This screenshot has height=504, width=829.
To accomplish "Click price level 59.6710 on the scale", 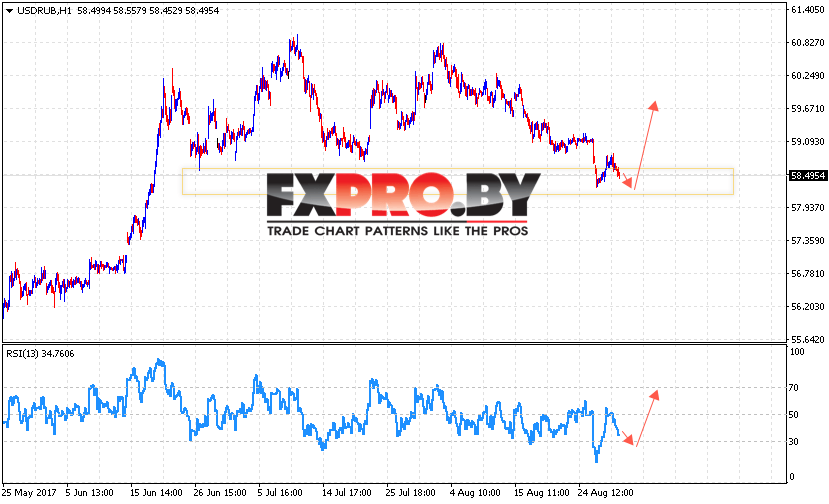I will pos(807,108).
